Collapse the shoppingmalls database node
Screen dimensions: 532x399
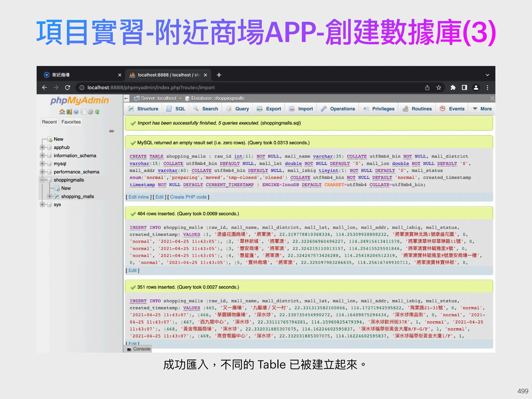point(42,180)
